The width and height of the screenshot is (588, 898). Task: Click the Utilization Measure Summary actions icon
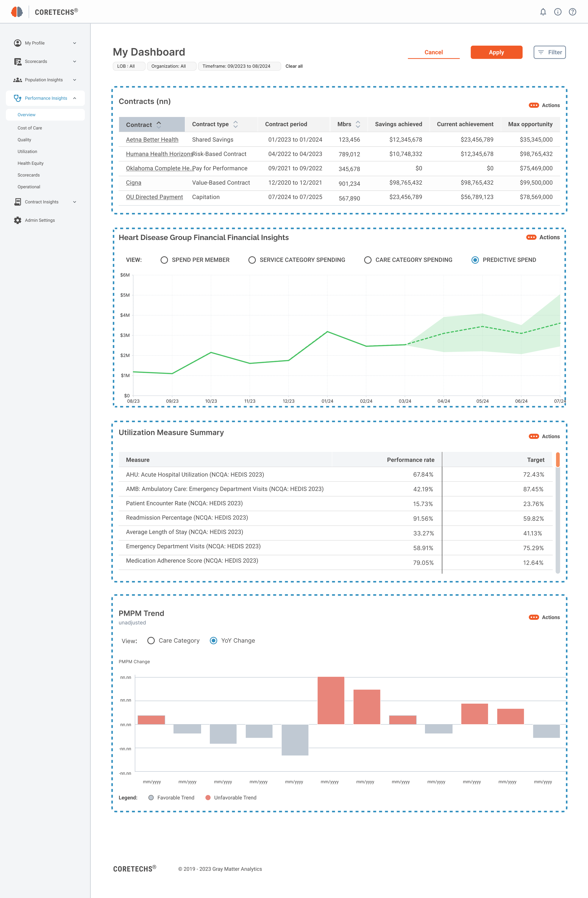[x=534, y=437]
